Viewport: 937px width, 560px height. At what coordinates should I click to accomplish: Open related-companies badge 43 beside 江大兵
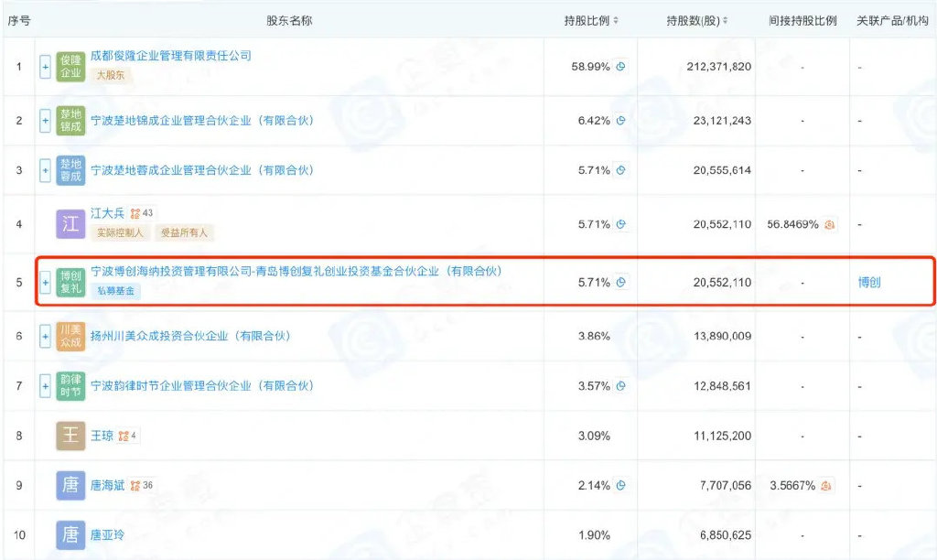[142, 213]
